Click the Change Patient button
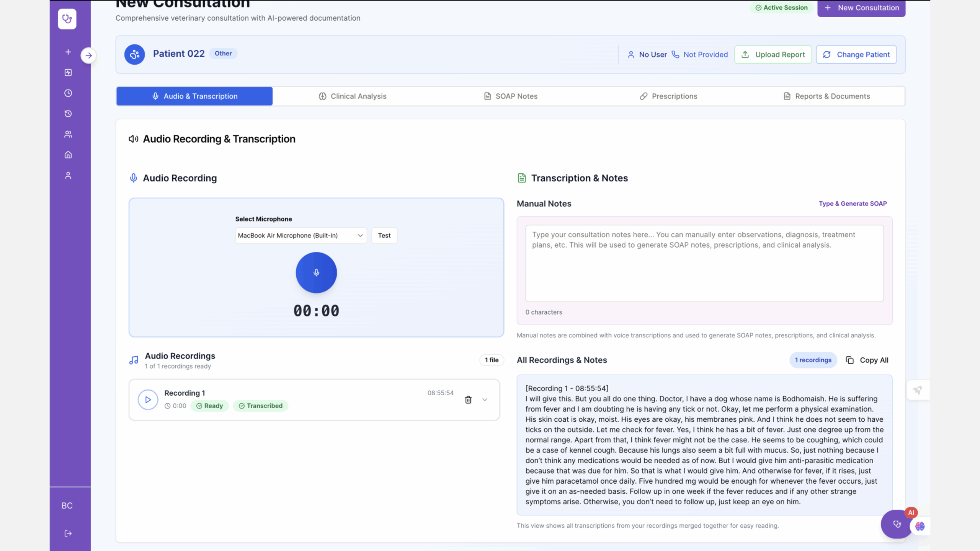 coord(856,55)
